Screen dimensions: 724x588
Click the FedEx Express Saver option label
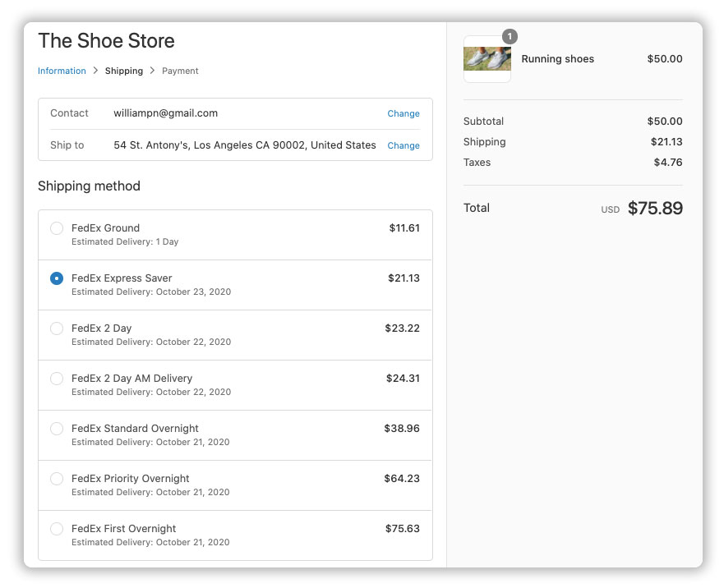pyautogui.click(x=122, y=278)
